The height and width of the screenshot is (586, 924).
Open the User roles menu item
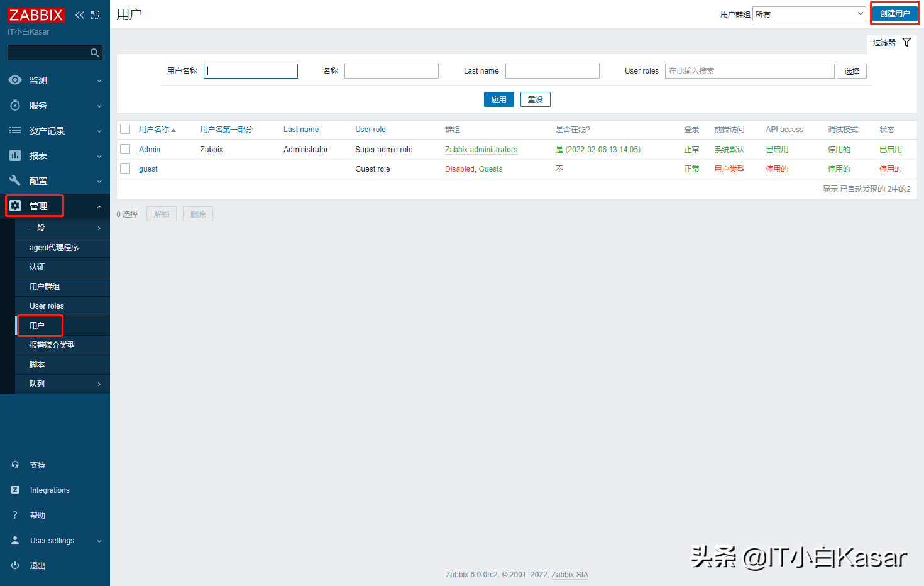coord(47,306)
